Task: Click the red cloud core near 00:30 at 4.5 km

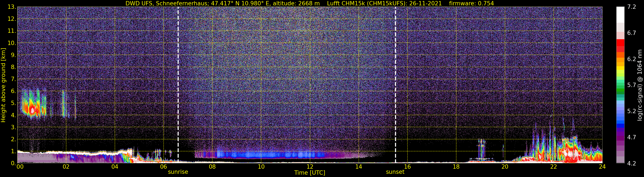Action: point(32,109)
